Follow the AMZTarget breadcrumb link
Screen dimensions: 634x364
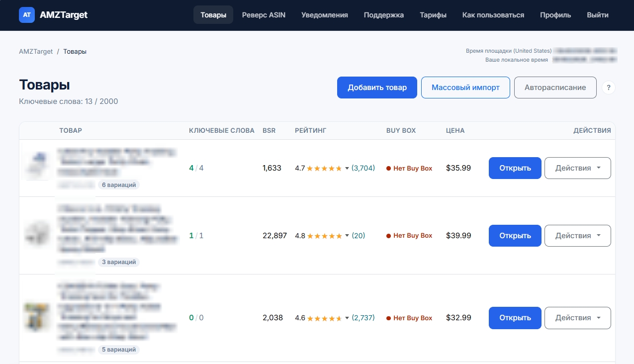[36, 52]
